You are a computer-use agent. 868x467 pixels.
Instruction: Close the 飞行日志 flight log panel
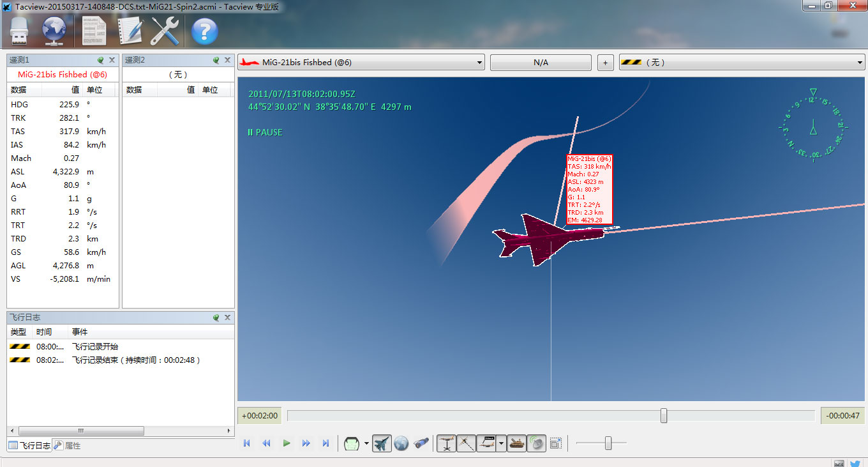(x=227, y=318)
